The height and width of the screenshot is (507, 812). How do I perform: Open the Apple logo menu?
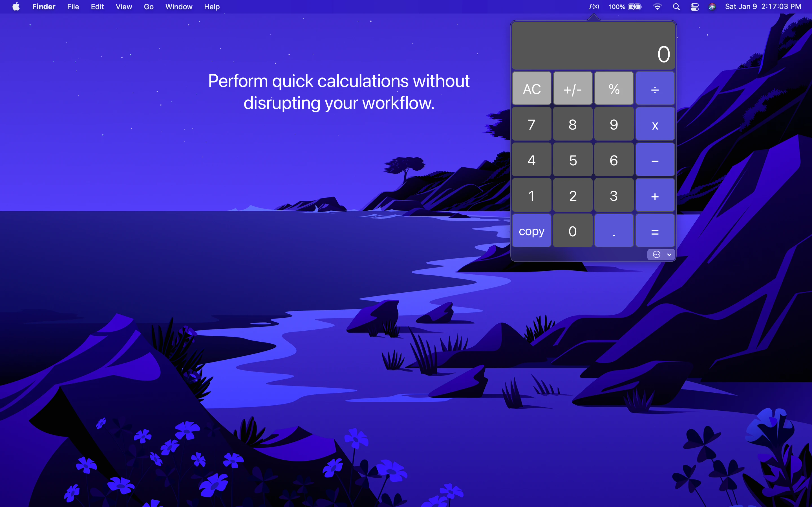16,7
